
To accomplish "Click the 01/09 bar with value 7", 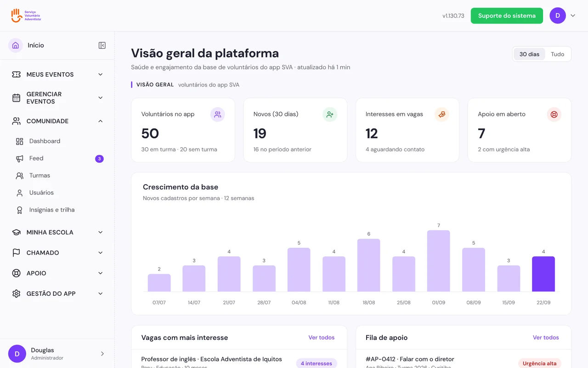I will coord(439,261).
